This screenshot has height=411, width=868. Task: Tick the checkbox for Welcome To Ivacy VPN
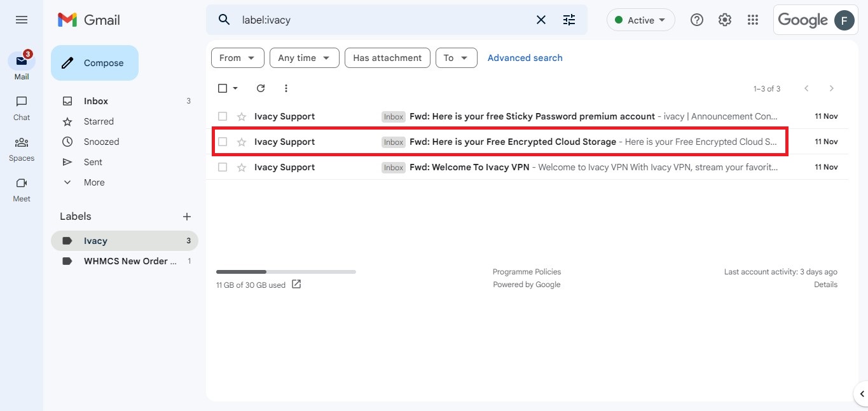tap(223, 167)
